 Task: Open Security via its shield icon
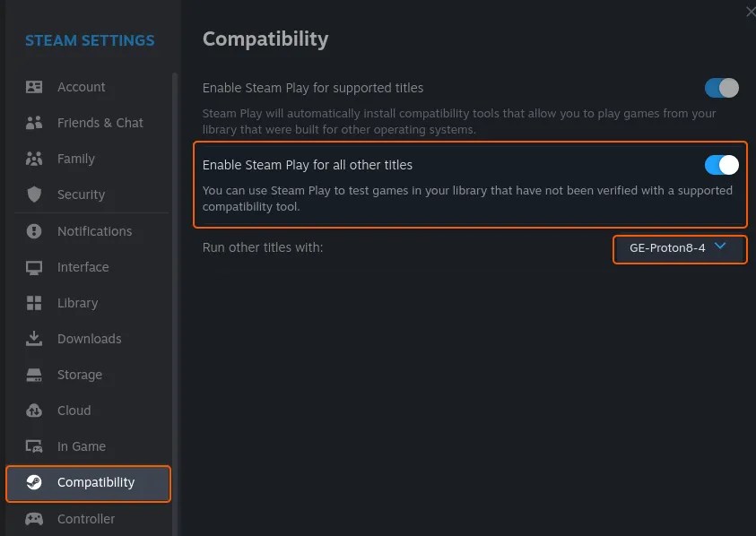[33, 195]
